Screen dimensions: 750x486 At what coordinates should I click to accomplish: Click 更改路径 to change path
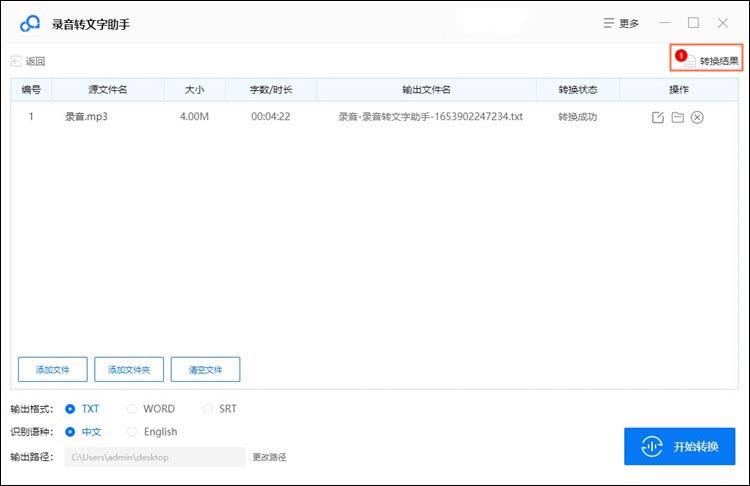(x=269, y=457)
